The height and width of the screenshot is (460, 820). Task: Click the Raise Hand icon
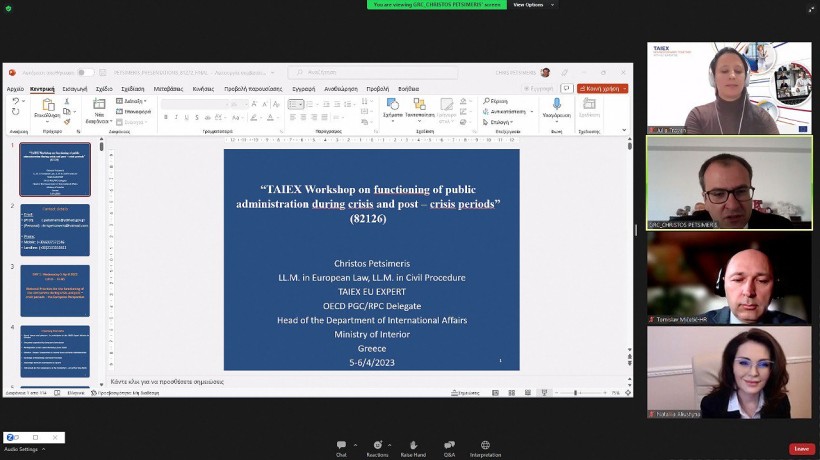(x=413, y=445)
